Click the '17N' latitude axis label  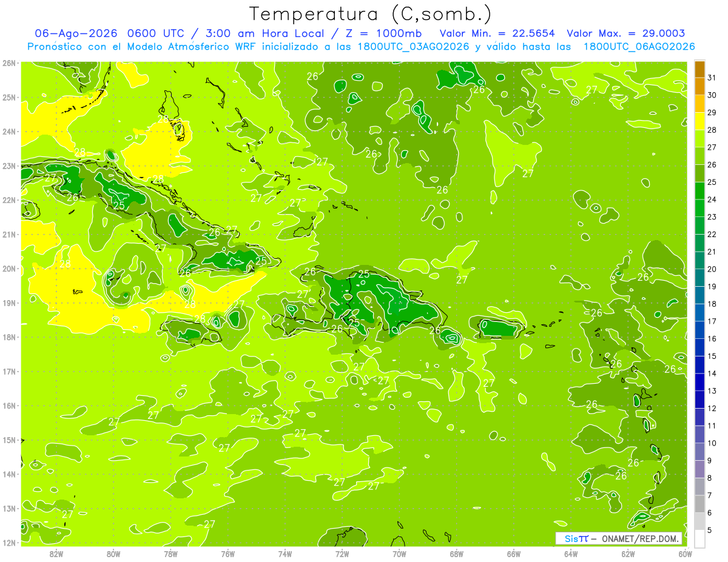9,372
